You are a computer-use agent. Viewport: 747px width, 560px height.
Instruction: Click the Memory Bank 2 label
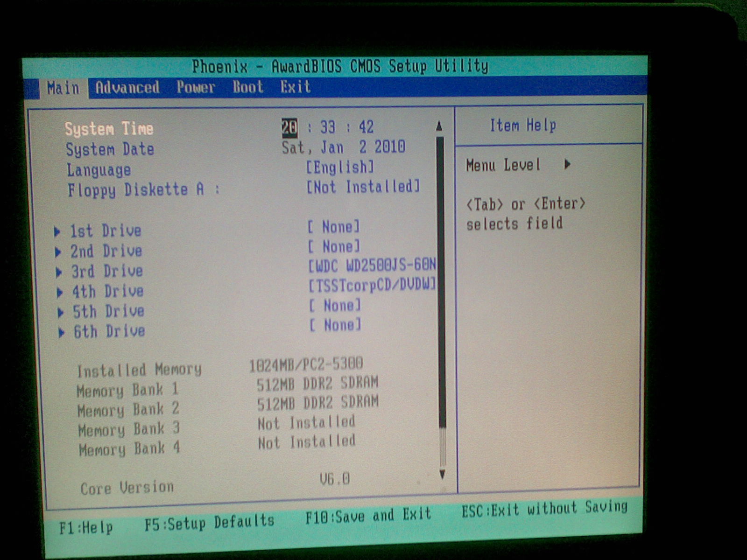[128, 410]
